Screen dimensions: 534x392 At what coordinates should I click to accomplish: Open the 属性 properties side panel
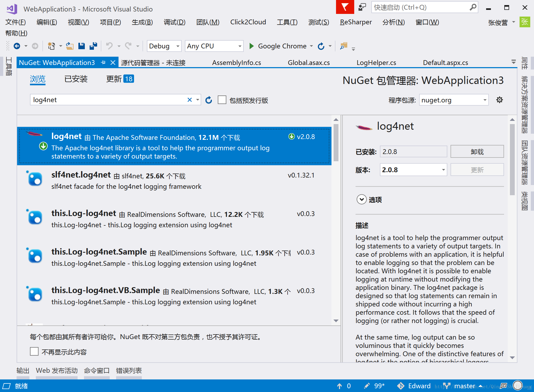tap(524, 63)
